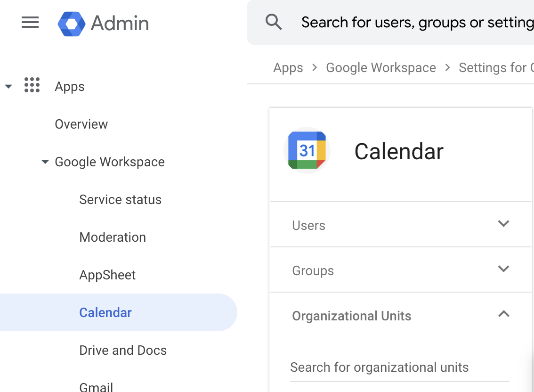Collapse the Google Workspace tree arrow
The width and height of the screenshot is (534, 392).
tap(45, 162)
